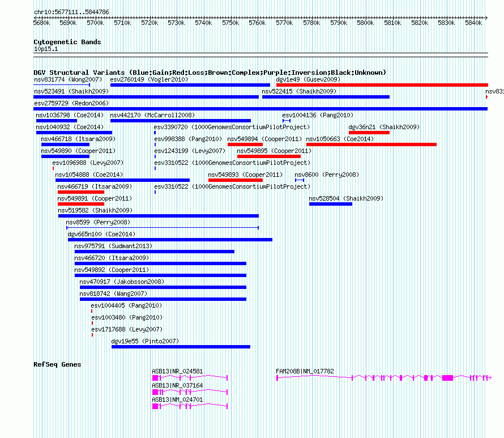Click the 5760k ruler tick label
Image resolution: width=504 pixels, height=438 pixels.
point(257,23)
